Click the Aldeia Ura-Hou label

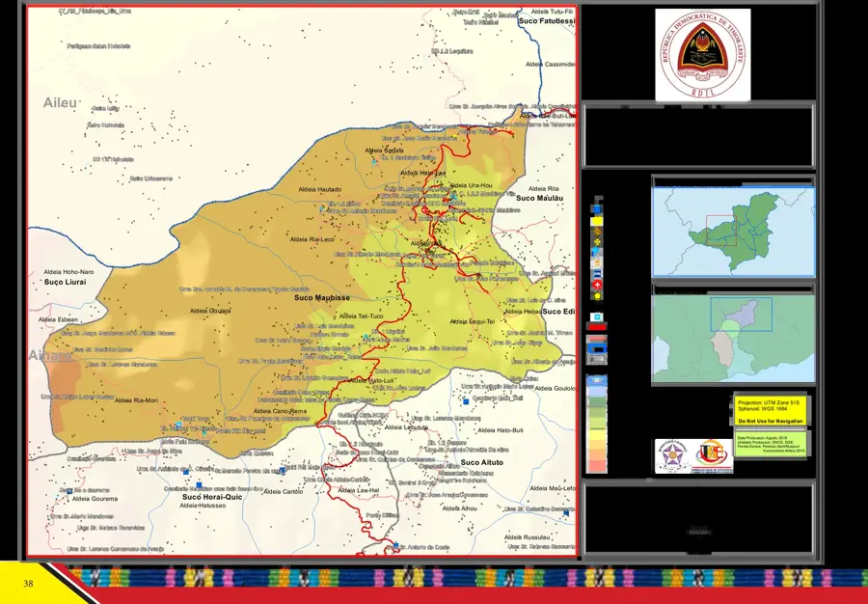click(x=471, y=185)
